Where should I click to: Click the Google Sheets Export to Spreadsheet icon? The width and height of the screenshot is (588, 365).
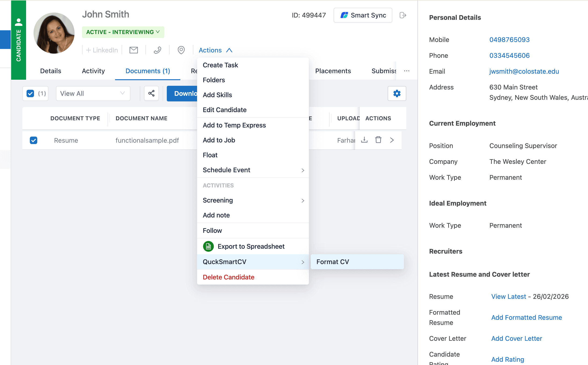[x=209, y=246]
